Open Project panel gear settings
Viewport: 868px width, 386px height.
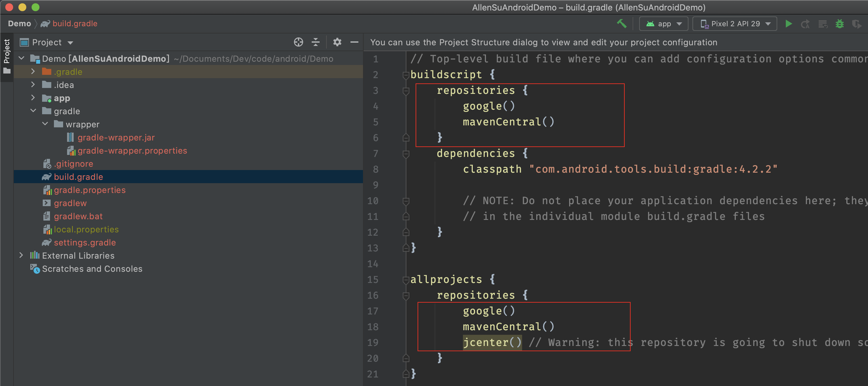tap(337, 42)
